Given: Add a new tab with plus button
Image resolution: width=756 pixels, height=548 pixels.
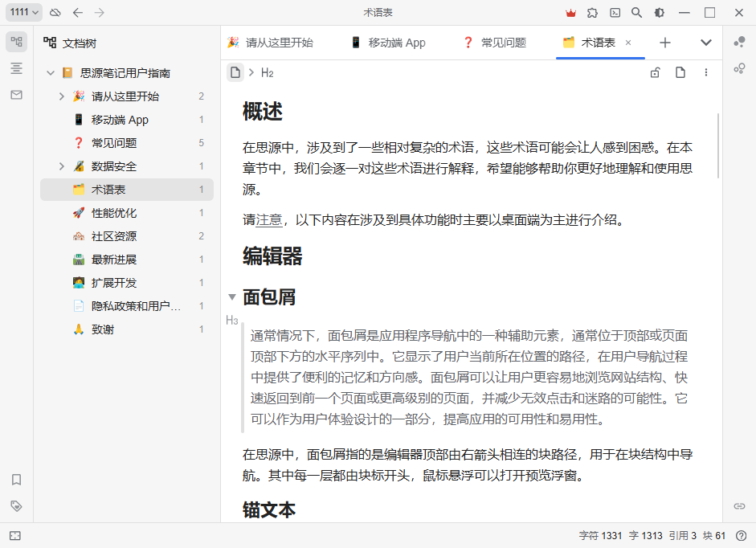Looking at the screenshot, I should 665,43.
